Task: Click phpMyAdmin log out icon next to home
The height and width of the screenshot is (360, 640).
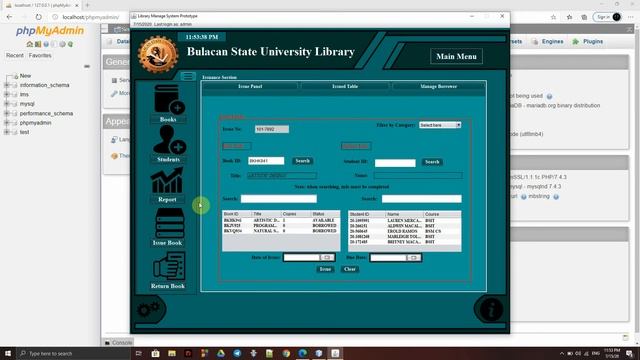Action: 38,44
